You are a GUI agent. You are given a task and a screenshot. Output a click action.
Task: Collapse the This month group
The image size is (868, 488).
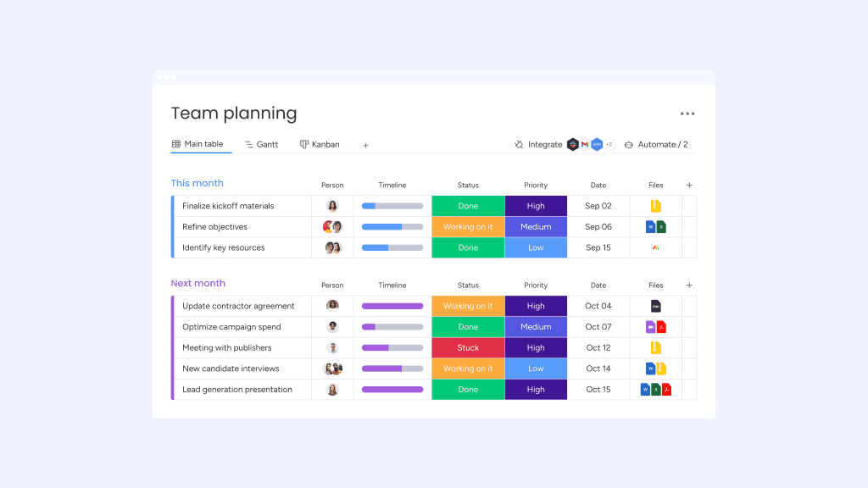(197, 183)
